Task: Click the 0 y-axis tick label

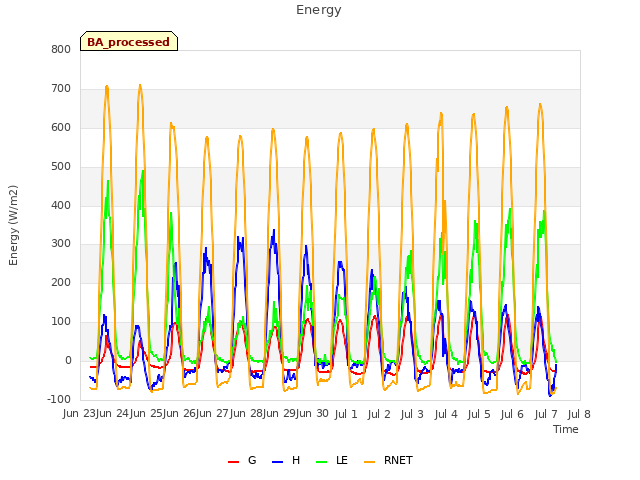Action: (x=68, y=361)
